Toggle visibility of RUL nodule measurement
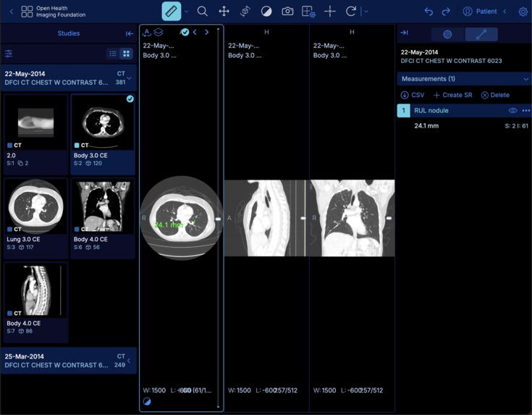This screenshot has height=415, width=532. coord(513,111)
